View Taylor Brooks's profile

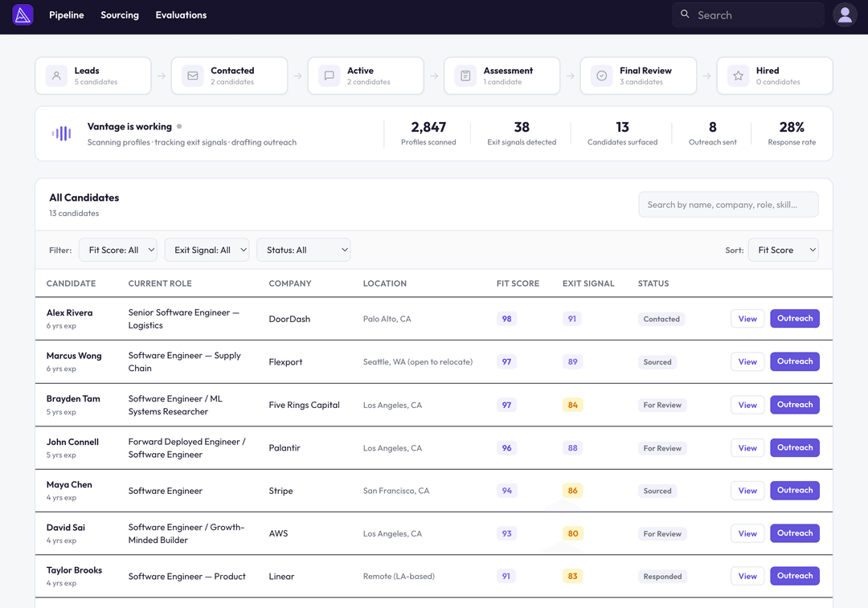point(747,576)
